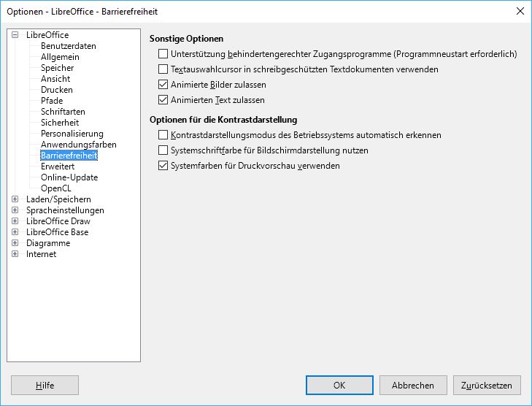Open Hilfe for this dialog
The height and width of the screenshot is (406, 532).
[45, 386]
